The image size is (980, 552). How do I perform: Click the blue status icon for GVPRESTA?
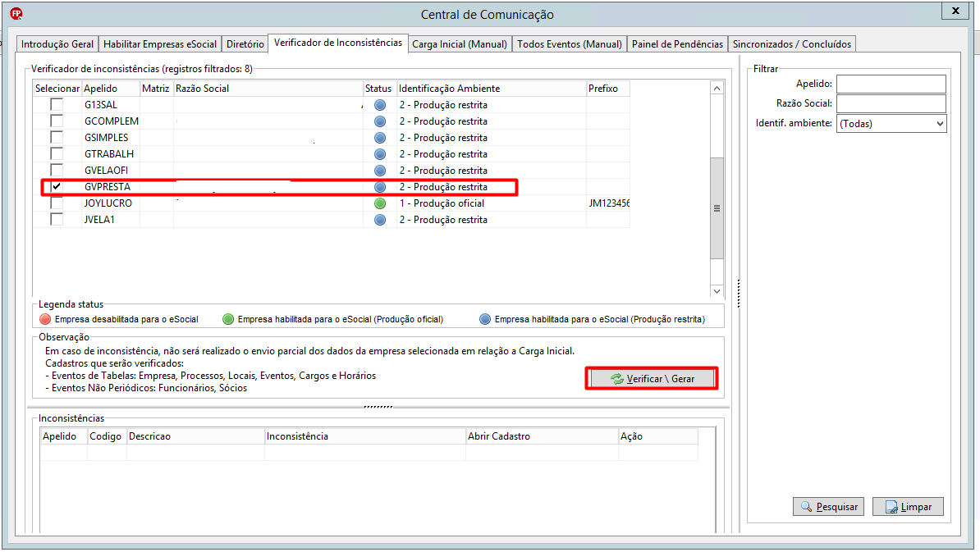380,187
